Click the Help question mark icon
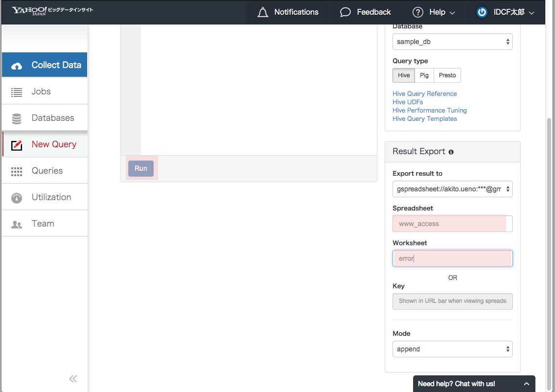The width and height of the screenshot is (555, 392). pyautogui.click(x=417, y=12)
